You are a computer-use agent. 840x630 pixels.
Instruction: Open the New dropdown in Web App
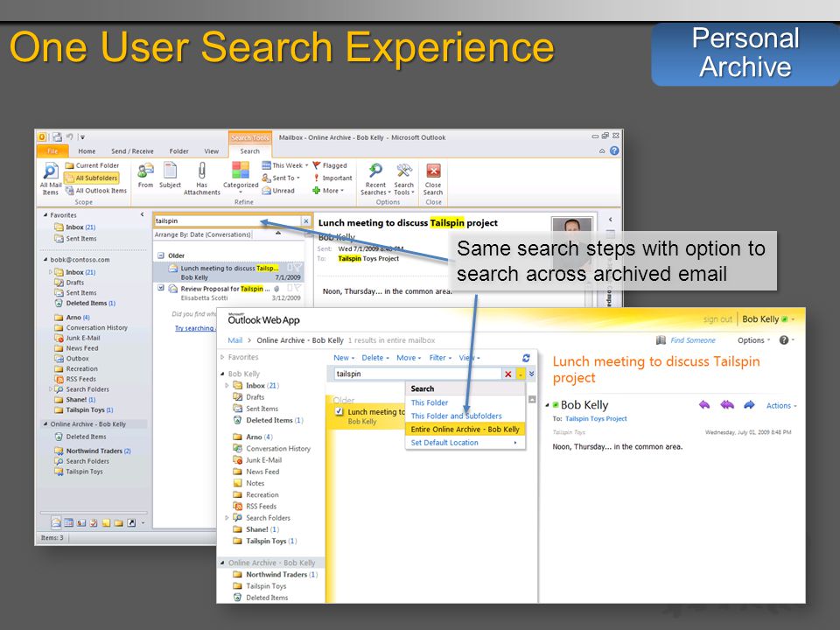[x=344, y=358]
